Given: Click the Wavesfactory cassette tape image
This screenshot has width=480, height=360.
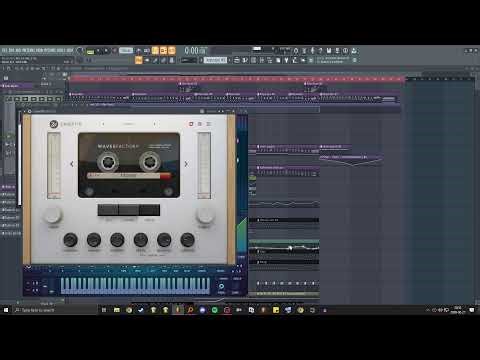Looking at the screenshot, I should click(129, 165).
